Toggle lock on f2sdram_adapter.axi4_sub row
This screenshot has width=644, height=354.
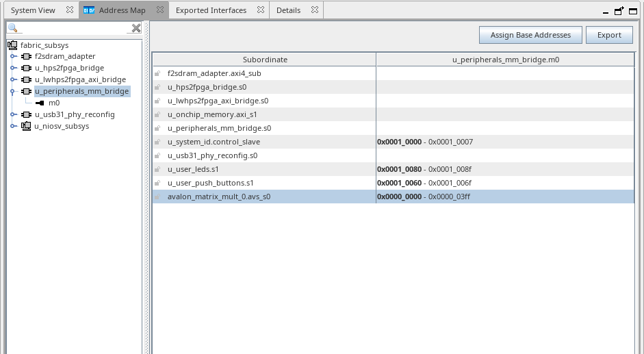(157, 73)
